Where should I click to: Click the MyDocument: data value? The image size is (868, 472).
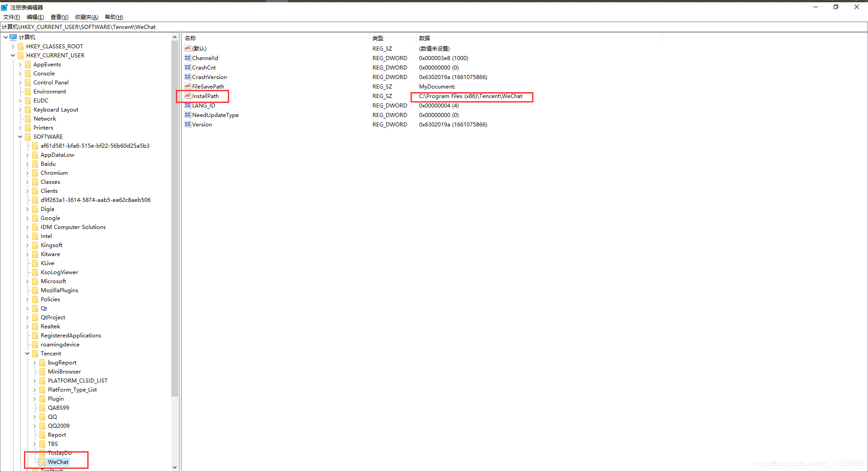(437, 86)
